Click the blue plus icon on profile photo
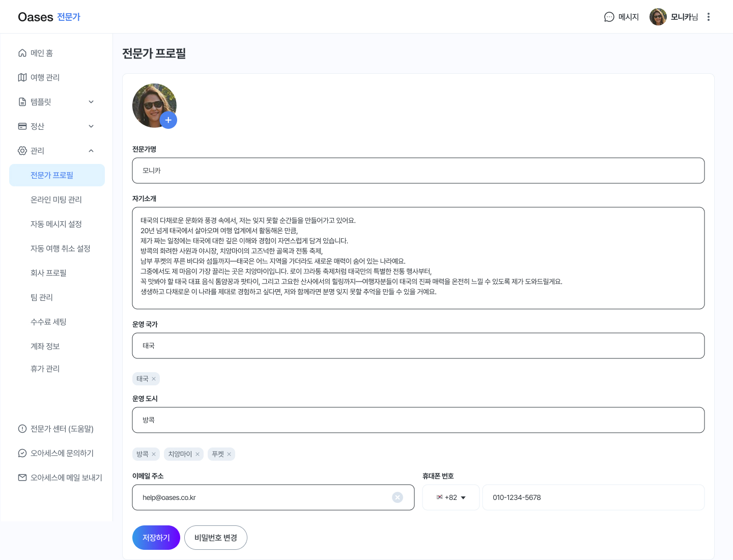 coord(168,120)
